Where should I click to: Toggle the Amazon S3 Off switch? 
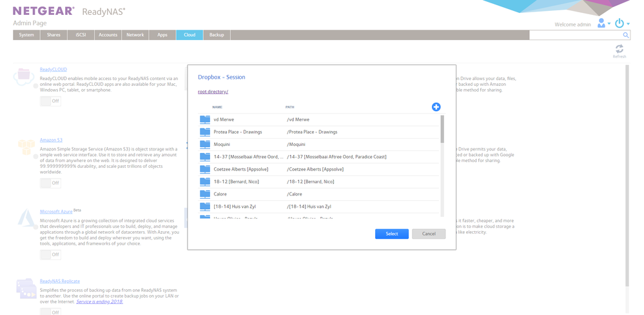click(x=50, y=183)
